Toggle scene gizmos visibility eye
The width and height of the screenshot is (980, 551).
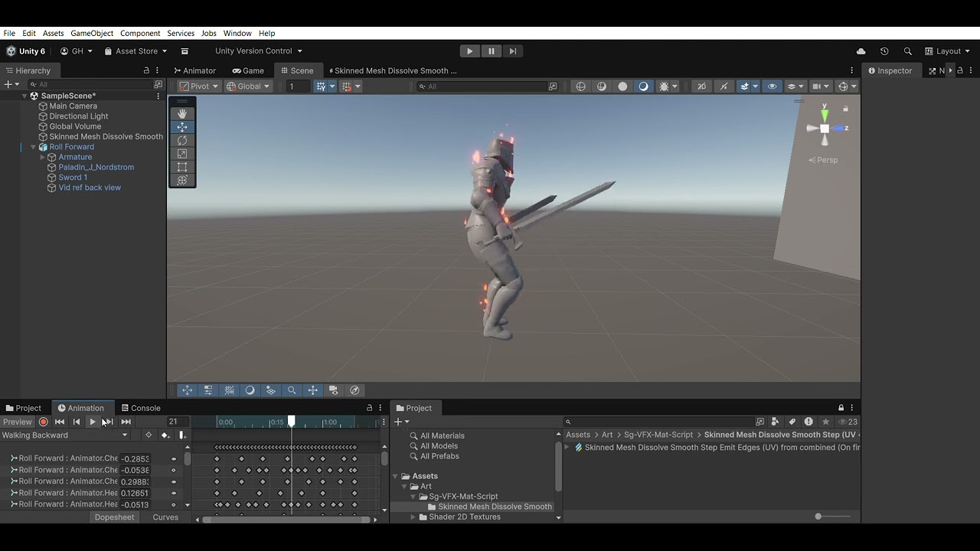pos(772,86)
